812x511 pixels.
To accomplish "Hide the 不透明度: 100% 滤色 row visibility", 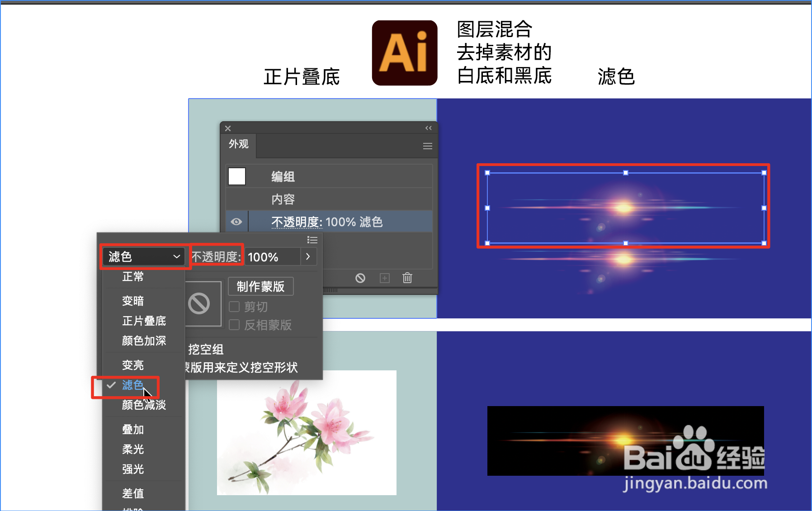I will (237, 222).
